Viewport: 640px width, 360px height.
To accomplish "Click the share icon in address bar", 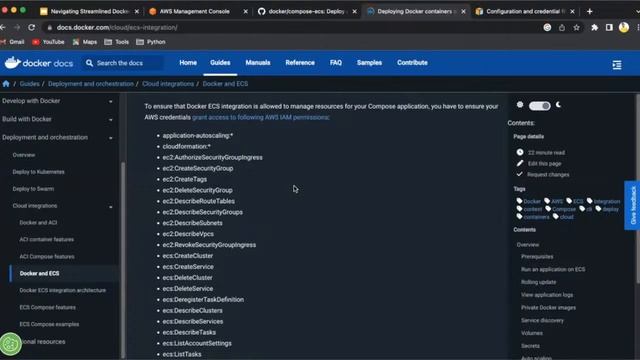I will pyautogui.click(x=562, y=27).
